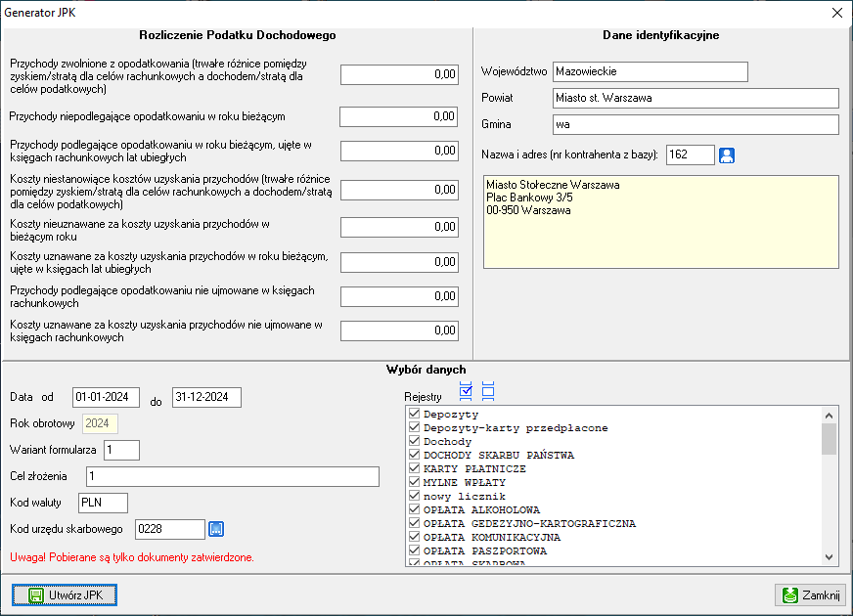Click the Zamknij button

click(x=810, y=595)
